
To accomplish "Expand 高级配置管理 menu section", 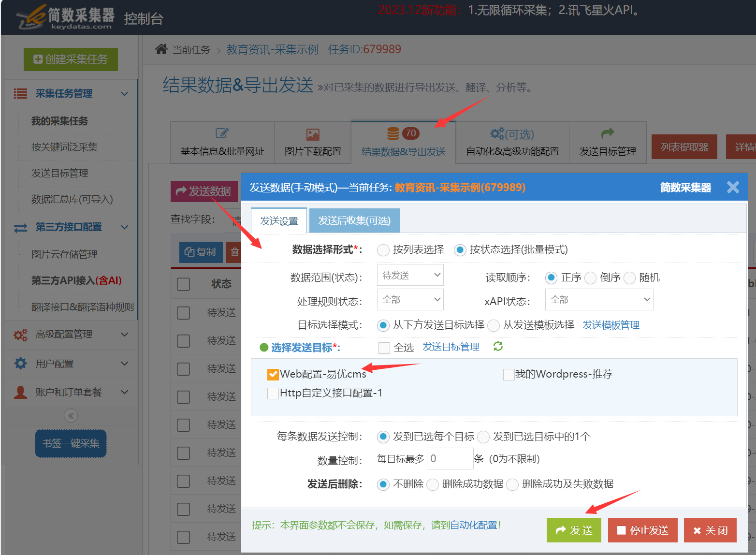I will (x=124, y=335).
